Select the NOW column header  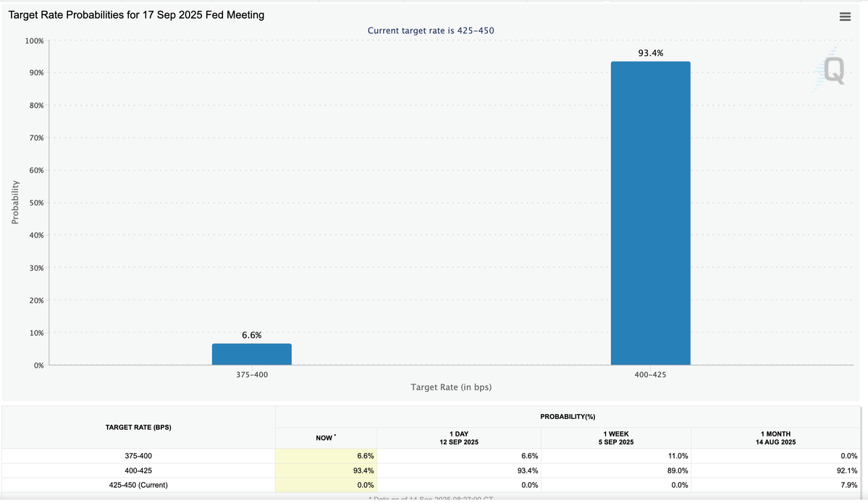(326, 438)
